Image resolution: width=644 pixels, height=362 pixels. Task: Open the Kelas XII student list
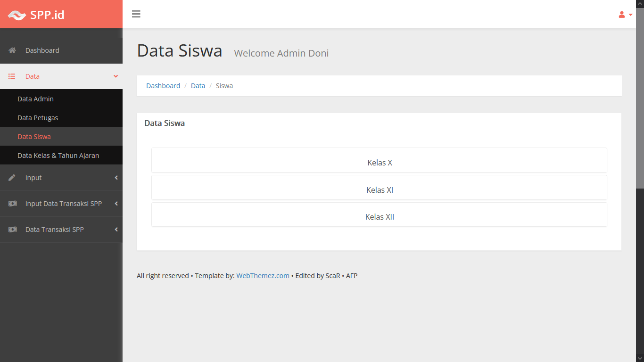coord(379,217)
